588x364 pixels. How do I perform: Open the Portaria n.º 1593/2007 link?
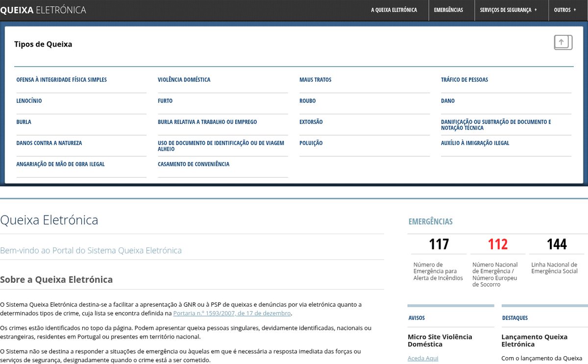tap(232, 313)
